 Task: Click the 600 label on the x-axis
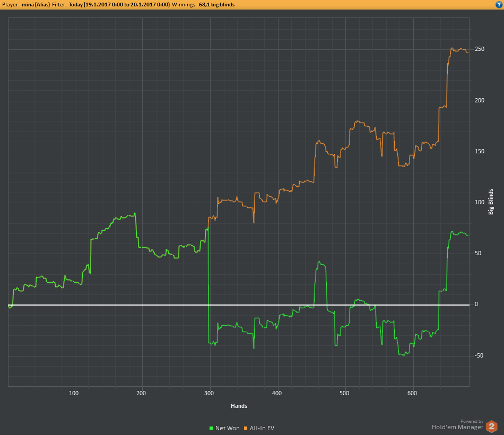(x=412, y=393)
